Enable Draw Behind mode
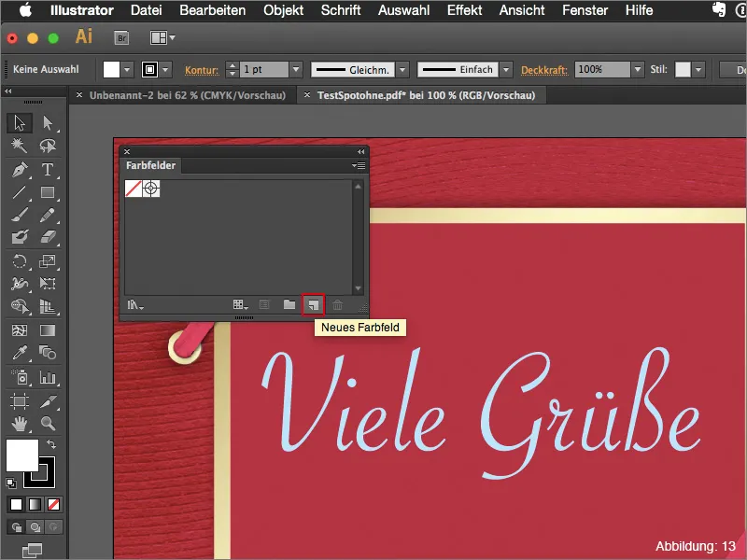747x560 pixels. [x=35, y=527]
